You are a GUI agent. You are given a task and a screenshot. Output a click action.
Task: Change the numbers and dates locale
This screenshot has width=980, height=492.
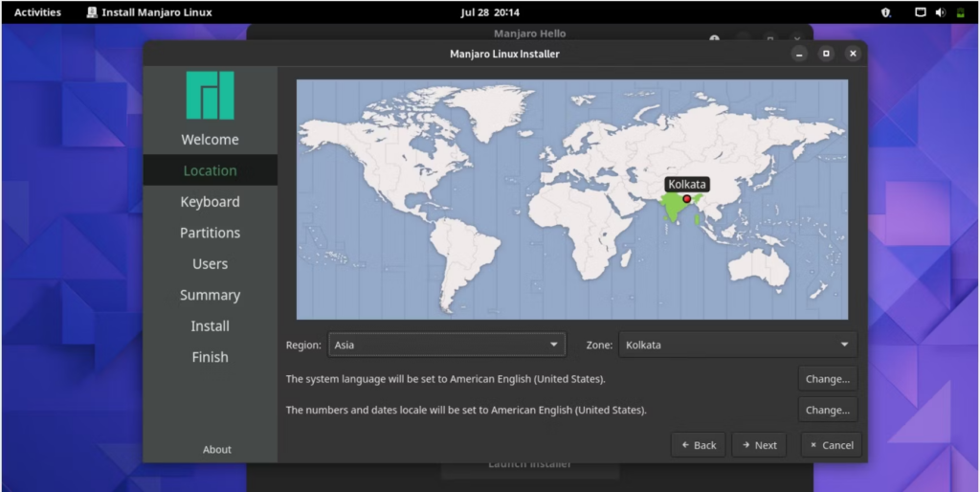828,410
